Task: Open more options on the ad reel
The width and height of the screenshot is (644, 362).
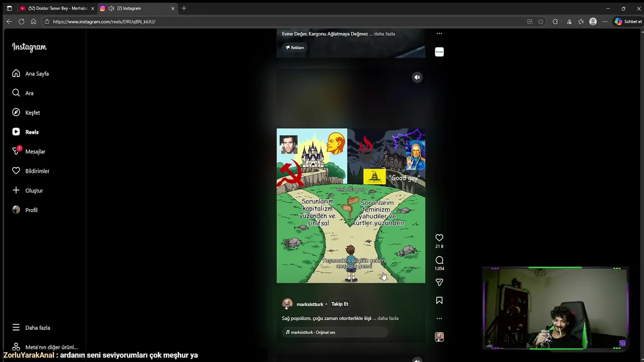Action: (x=439, y=34)
